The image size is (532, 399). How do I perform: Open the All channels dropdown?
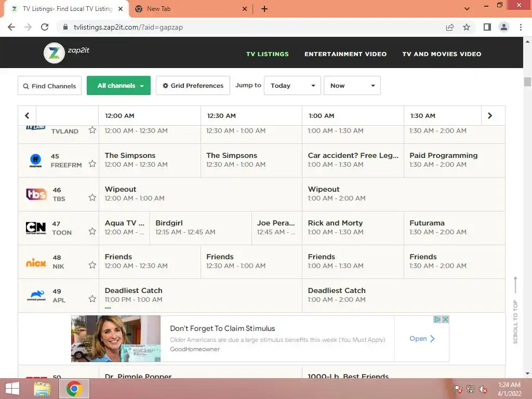tap(119, 86)
